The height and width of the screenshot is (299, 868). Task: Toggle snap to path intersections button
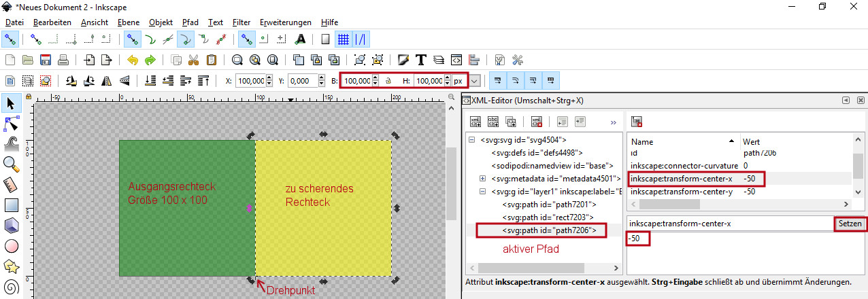(x=167, y=39)
